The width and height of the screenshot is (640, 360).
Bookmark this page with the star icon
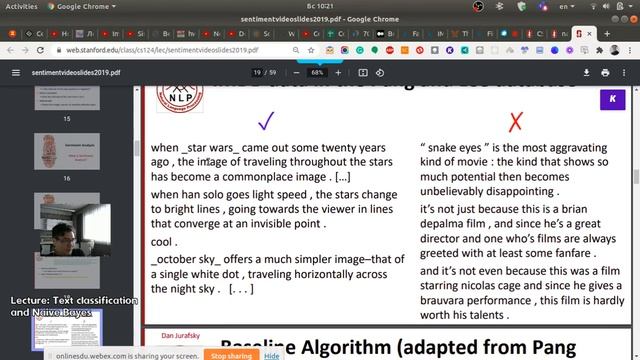[311, 50]
